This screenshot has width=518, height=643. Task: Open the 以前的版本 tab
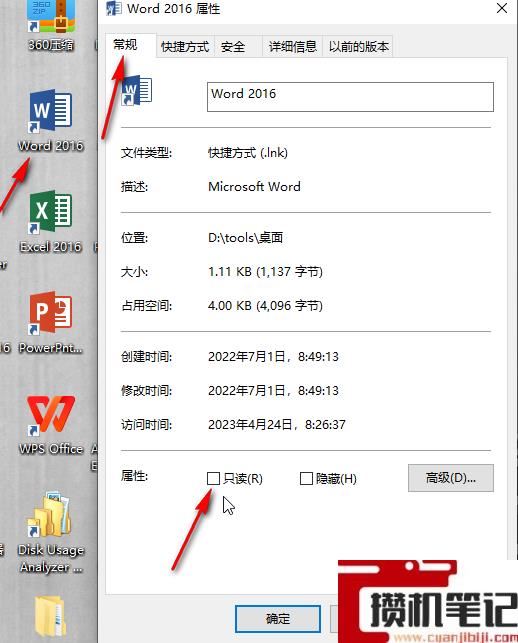pyautogui.click(x=358, y=47)
